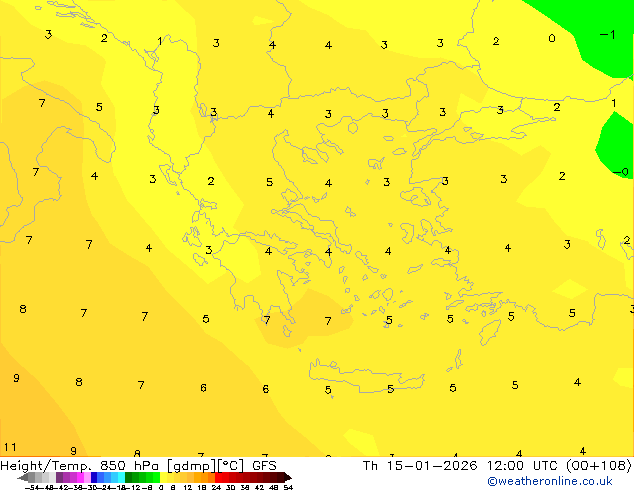The width and height of the screenshot is (634, 490).
Task: Click the "30" legend scale label
Action: [230, 488]
